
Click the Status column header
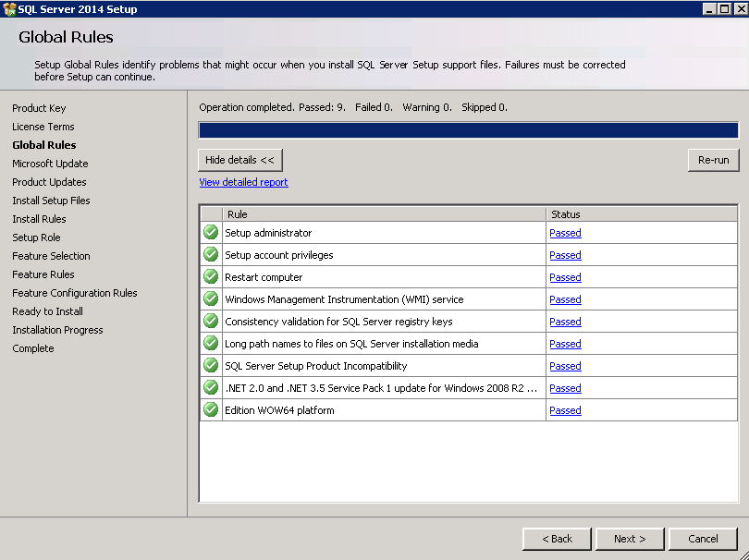pyautogui.click(x=642, y=213)
